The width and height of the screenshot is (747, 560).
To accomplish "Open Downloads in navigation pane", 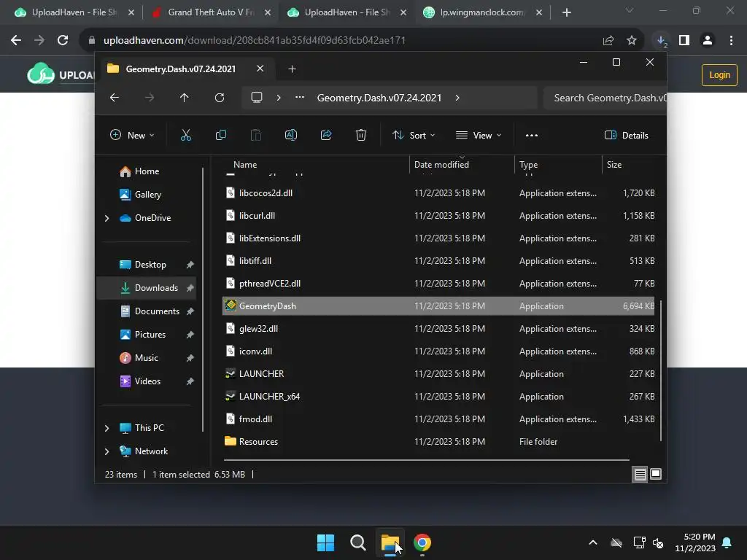I will click(x=147, y=288).
